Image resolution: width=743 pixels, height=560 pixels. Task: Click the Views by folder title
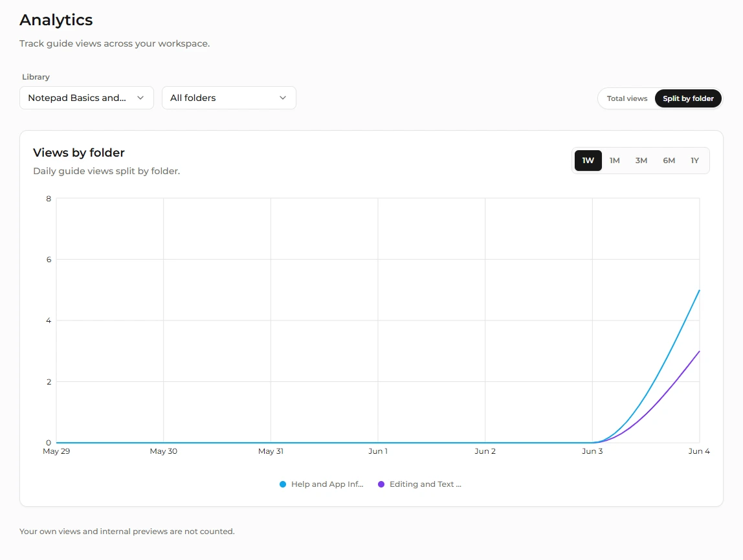(x=79, y=153)
